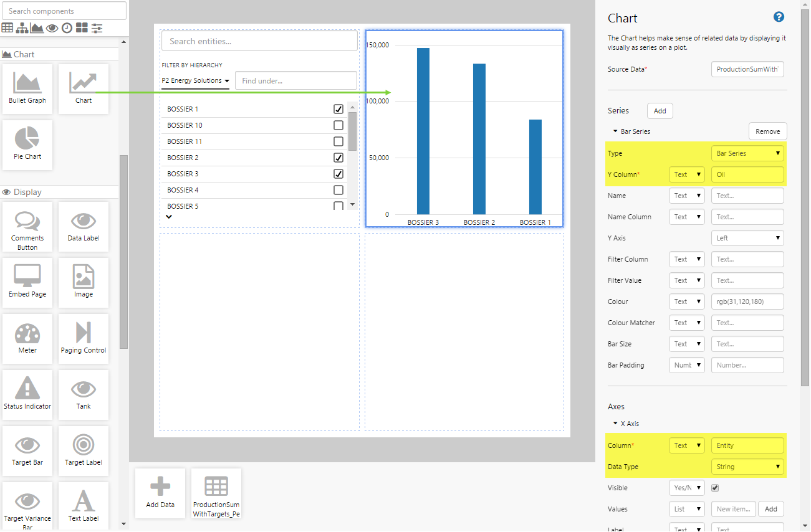811x532 pixels.
Task: Select the Status Indicator component
Action: pos(27,394)
